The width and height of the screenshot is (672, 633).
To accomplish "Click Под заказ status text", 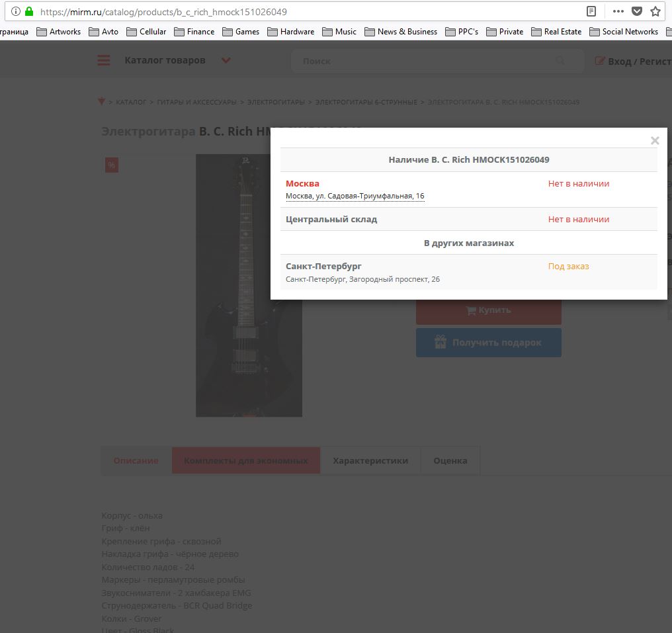I will pyautogui.click(x=568, y=266).
